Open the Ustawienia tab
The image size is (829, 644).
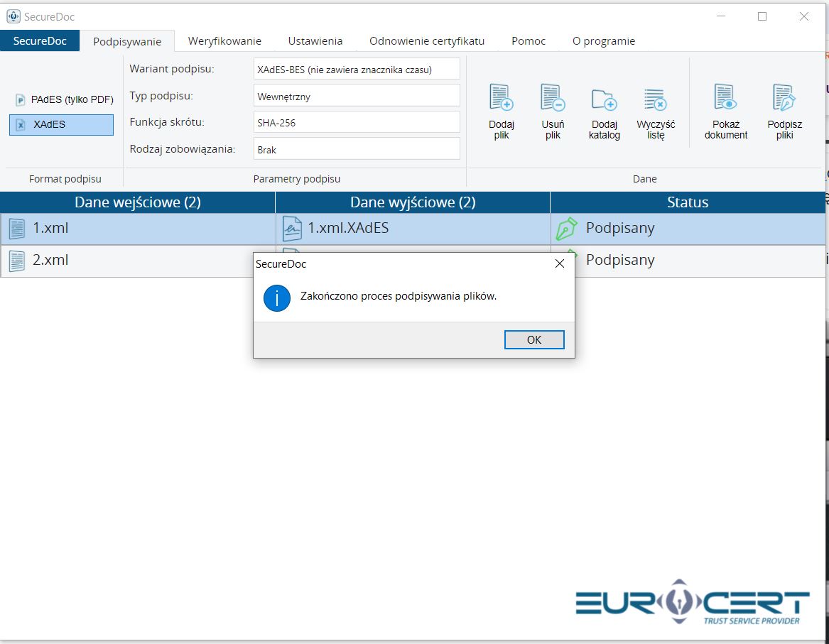[x=315, y=40]
